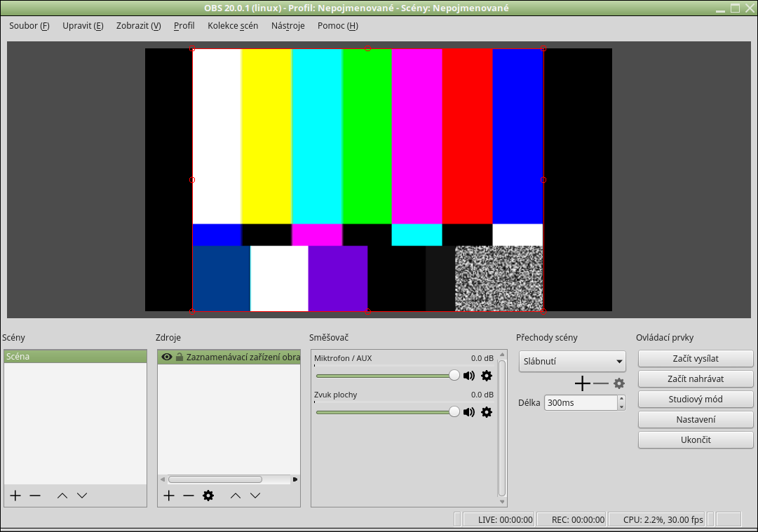
Task: Toggle visibility eye of Zaznamenávací zařízení source
Action: click(x=167, y=357)
